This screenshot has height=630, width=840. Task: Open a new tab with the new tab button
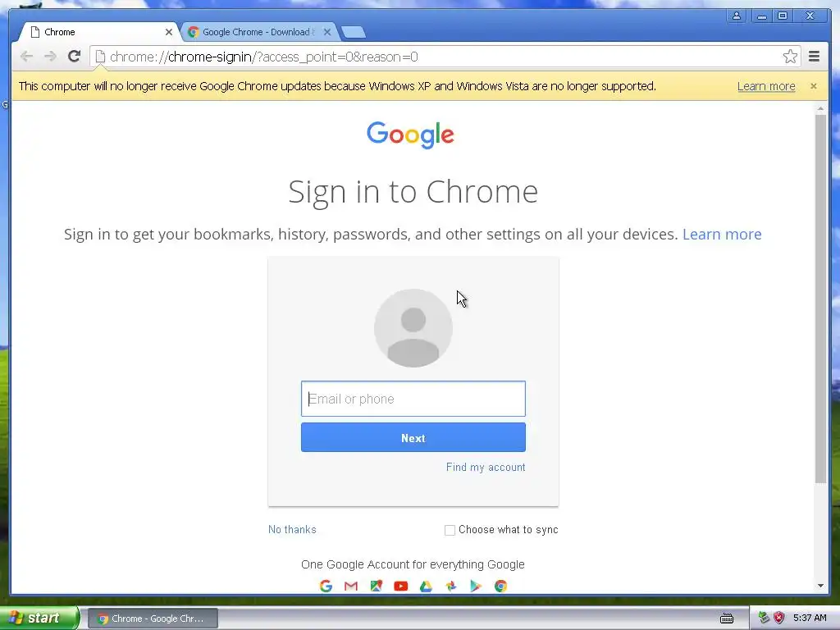354,33
